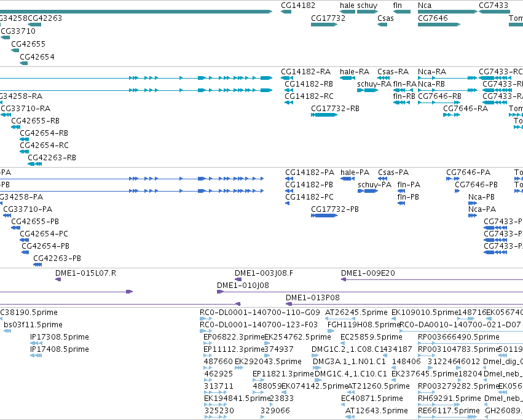This screenshot has height=420, width=523.
Task: Click the gene label reading only Nca
Action: click(425, 6)
